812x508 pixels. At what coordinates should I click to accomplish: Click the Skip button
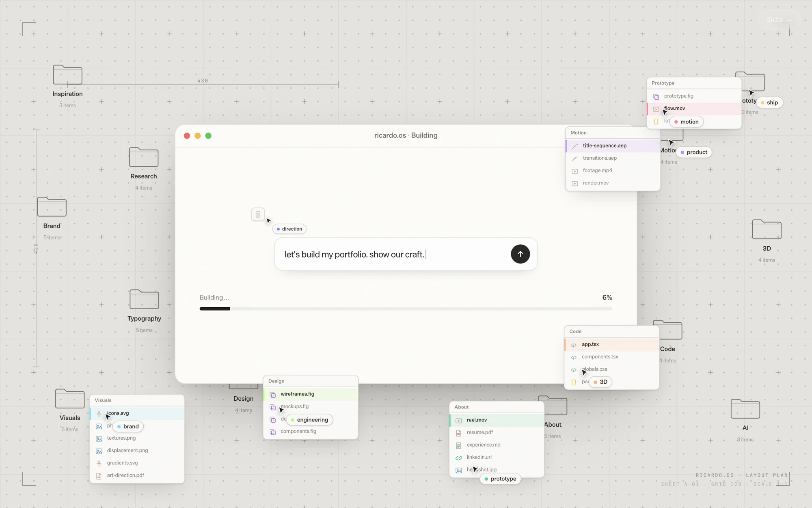point(779,20)
